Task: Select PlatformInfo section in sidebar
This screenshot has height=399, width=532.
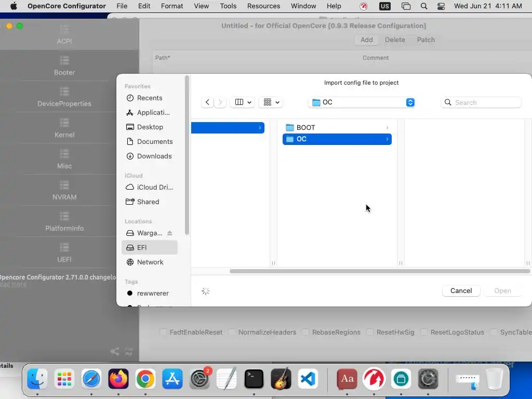Action: point(64,222)
